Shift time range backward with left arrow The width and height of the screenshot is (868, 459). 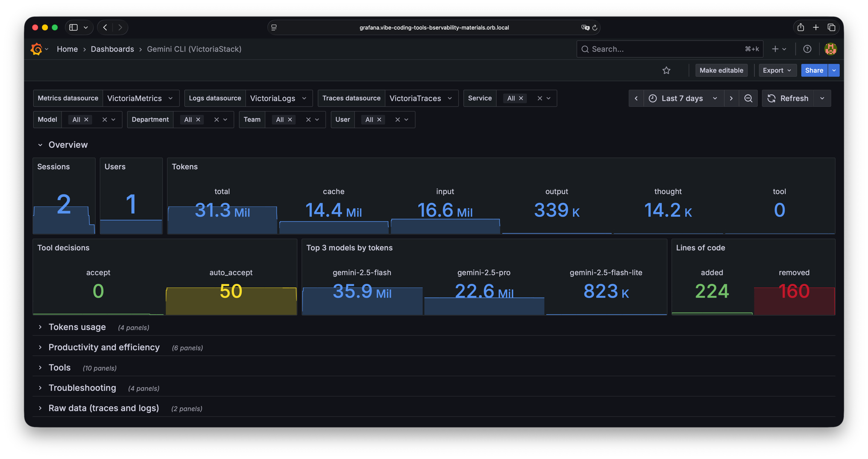[x=636, y=98]
